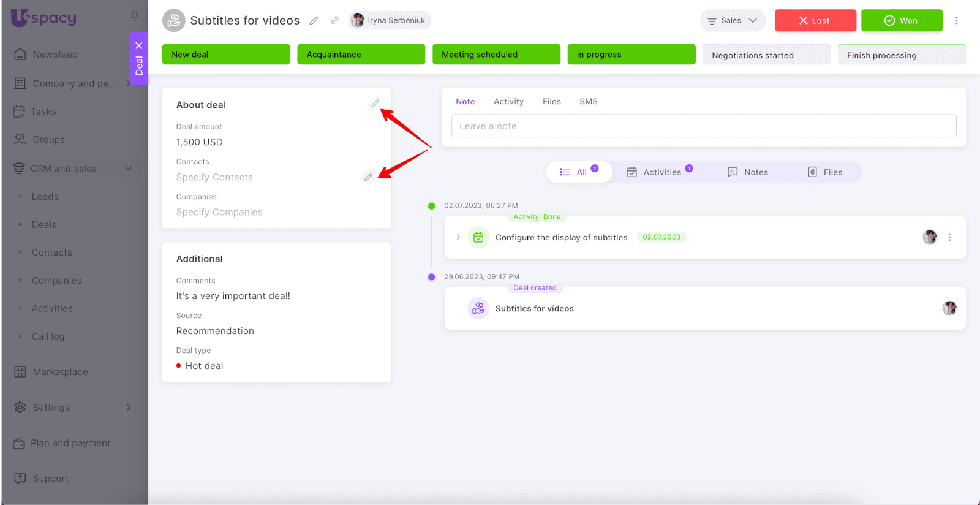Open the SMS tab
Screen dimensions: 980x505
click(x=588, y=102)
